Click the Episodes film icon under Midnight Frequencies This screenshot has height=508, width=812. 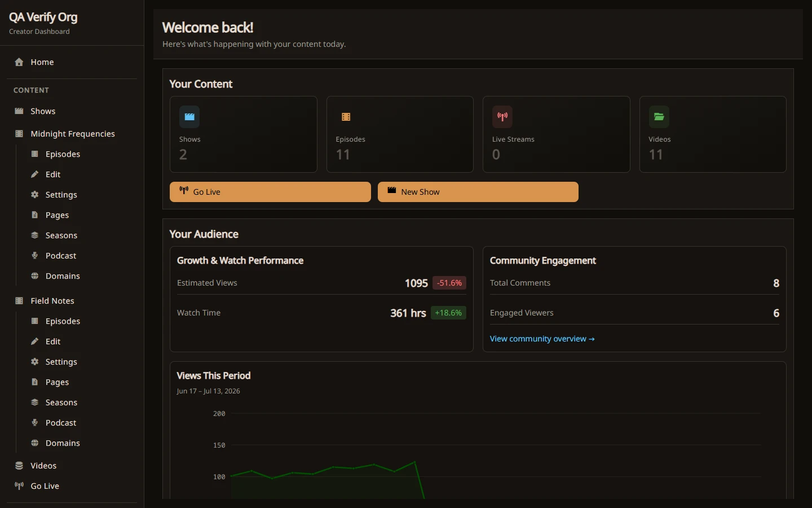pyautogui.click(x=35, y=154)
